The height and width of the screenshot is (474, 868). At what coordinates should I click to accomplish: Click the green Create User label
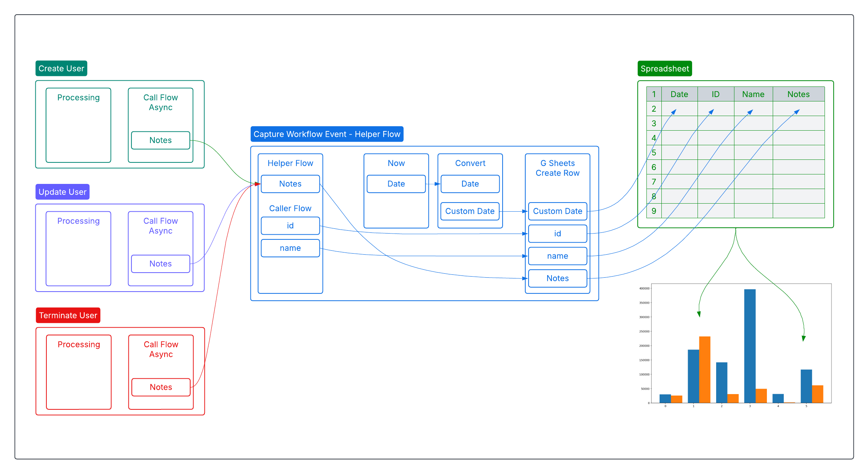[61, 69]
